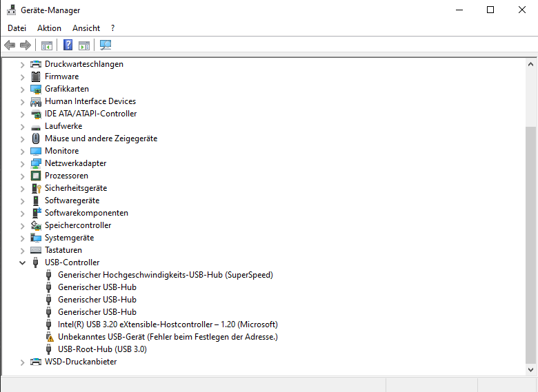The width and height of the screenshot is (538, 392).
Task: Click the vertical scrollbar thumb
Action: coord(530,245)
